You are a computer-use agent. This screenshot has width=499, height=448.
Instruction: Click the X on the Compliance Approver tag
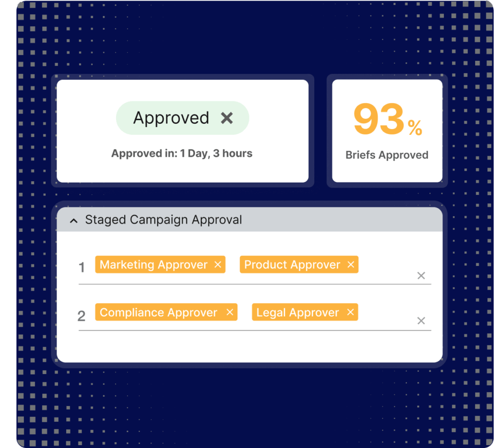(230, 312)
